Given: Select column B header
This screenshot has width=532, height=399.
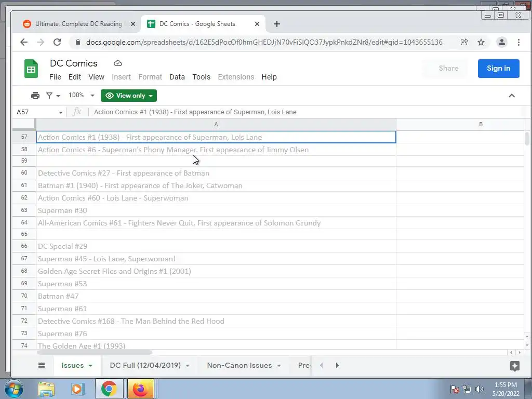Looking at the screenshot, I should pos(481,125).
